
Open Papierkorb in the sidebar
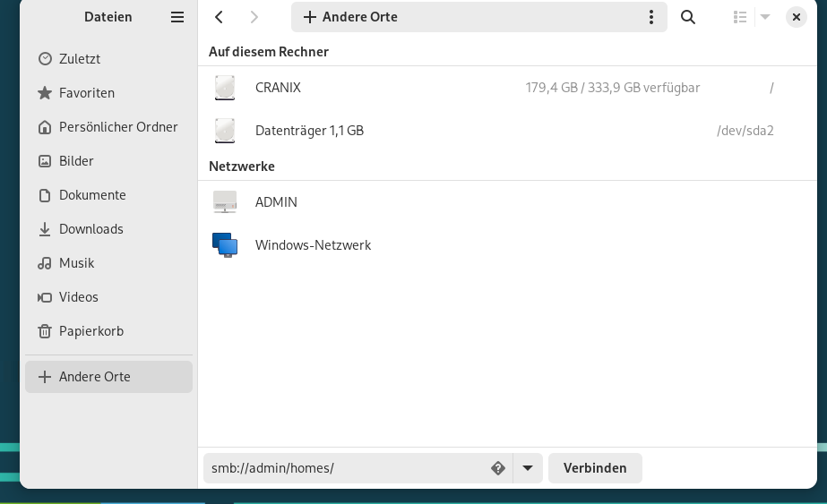point(90,331)
